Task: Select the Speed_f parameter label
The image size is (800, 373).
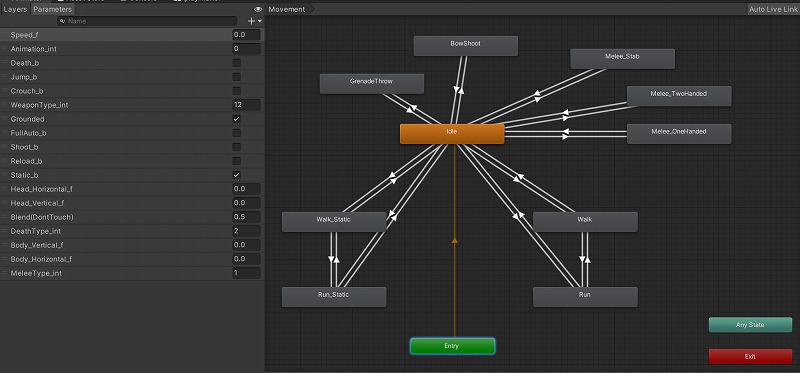Action: 24,35
